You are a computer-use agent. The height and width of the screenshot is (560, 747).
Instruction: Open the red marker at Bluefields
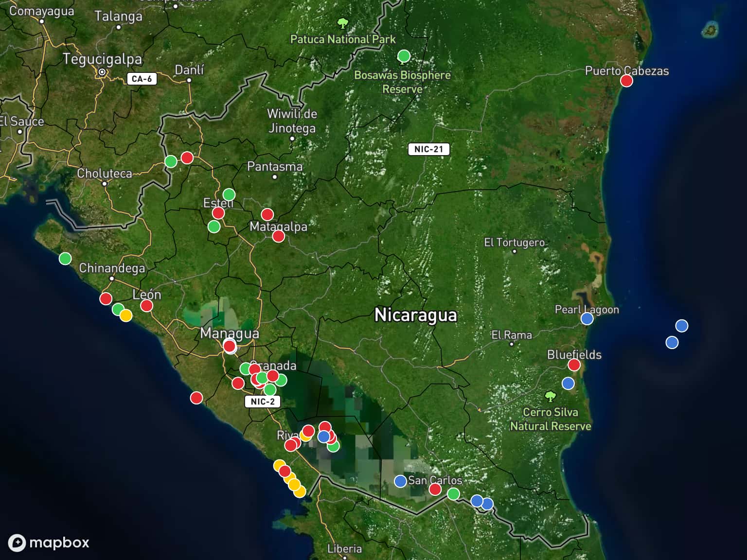tap(574, 365)
